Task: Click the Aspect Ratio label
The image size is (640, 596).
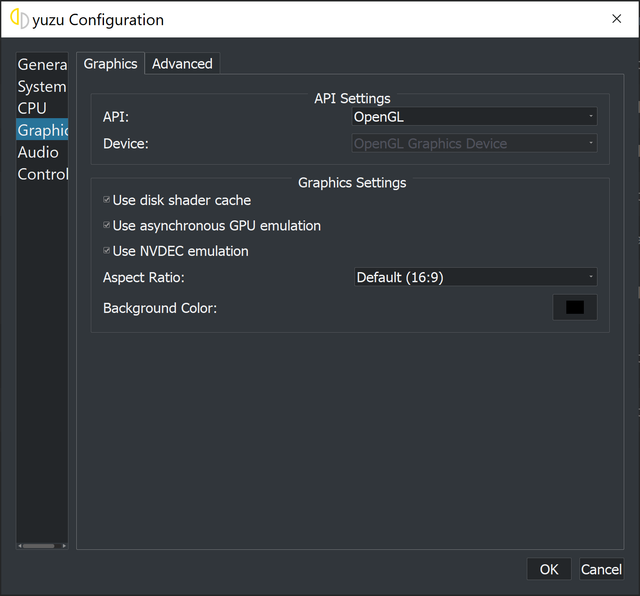Action: 144,278
